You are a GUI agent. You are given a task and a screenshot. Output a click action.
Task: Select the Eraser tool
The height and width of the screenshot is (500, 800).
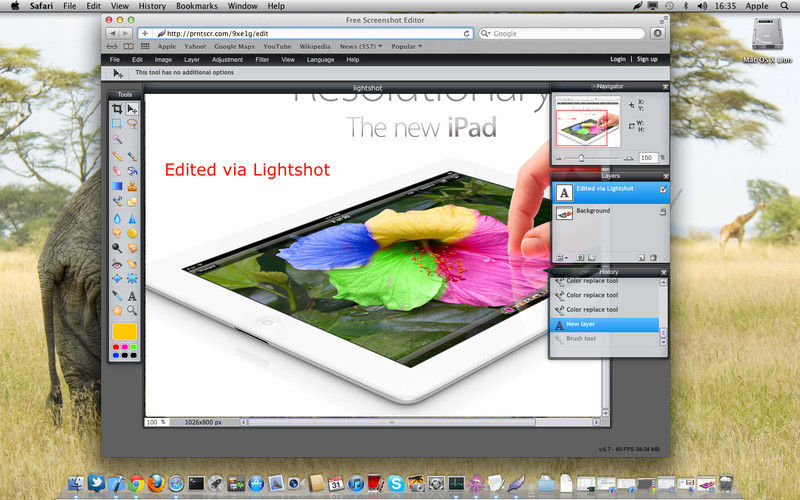tap(117, 171)
